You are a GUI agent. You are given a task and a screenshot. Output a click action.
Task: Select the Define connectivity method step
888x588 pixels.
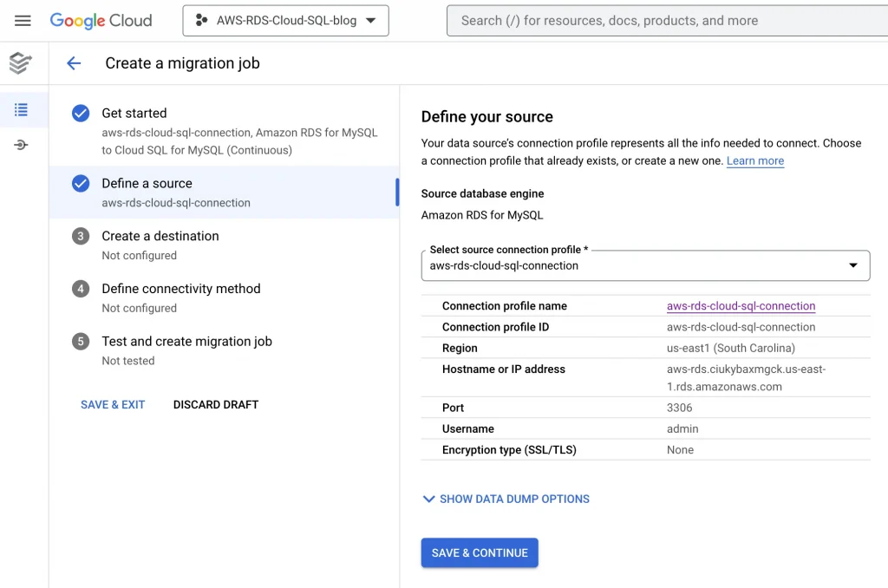click(x=225, y=297)
